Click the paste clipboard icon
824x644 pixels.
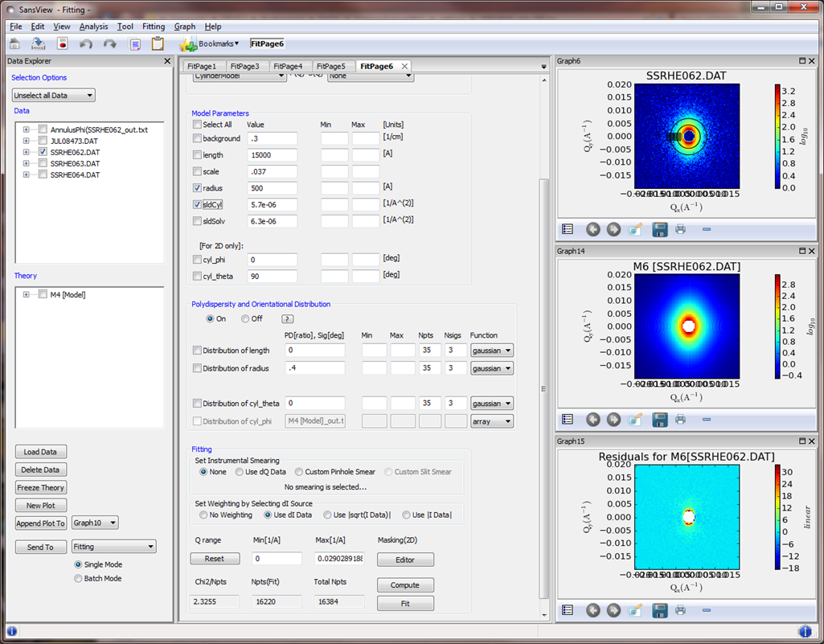pyautogui.click(x=158, y=43)
